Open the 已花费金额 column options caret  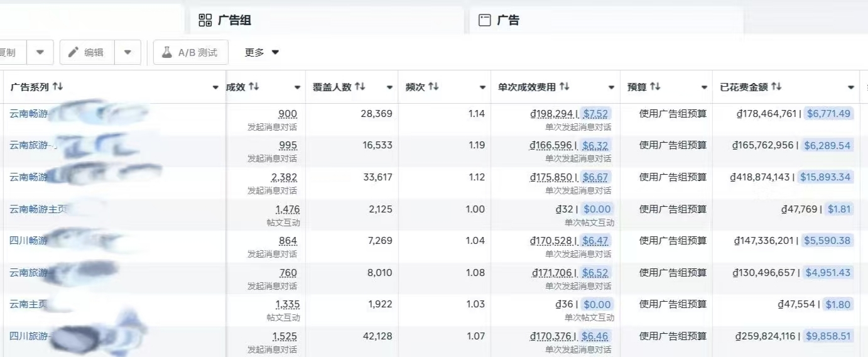(x=851, y=87)
